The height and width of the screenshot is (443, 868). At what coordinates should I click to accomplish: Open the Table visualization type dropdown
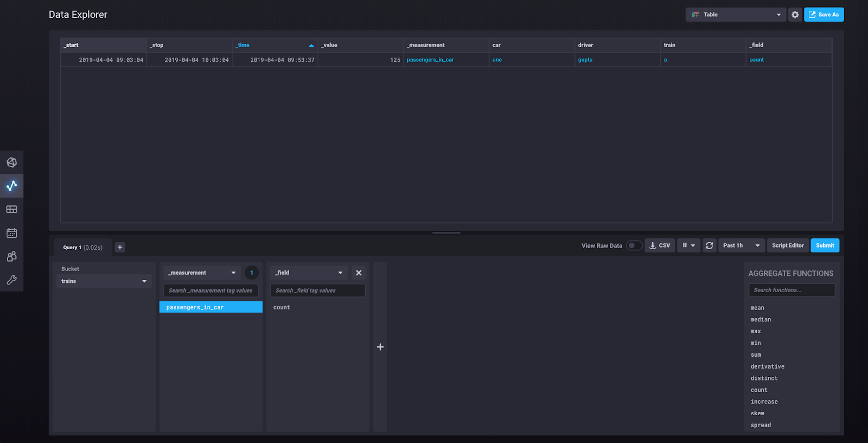(736, 15)
